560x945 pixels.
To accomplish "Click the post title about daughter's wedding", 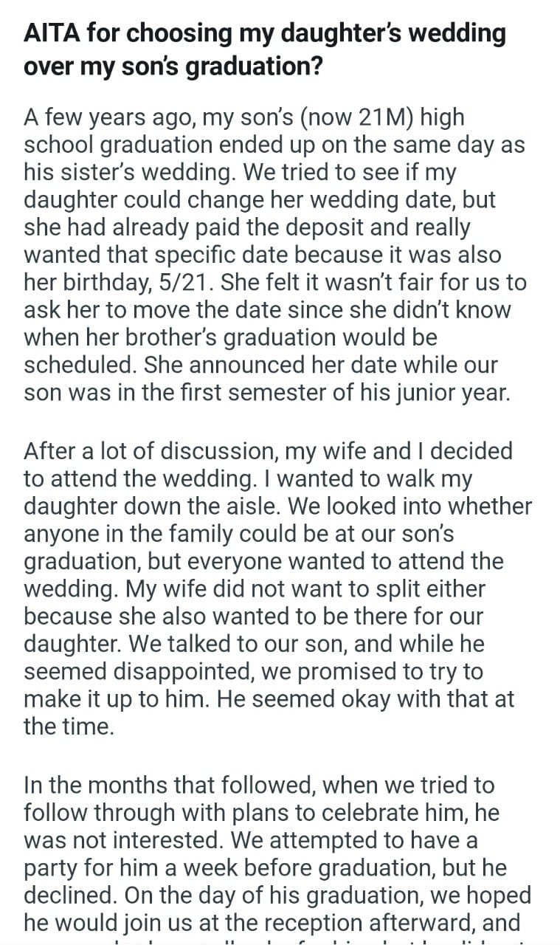I will (x=264, y=49).
